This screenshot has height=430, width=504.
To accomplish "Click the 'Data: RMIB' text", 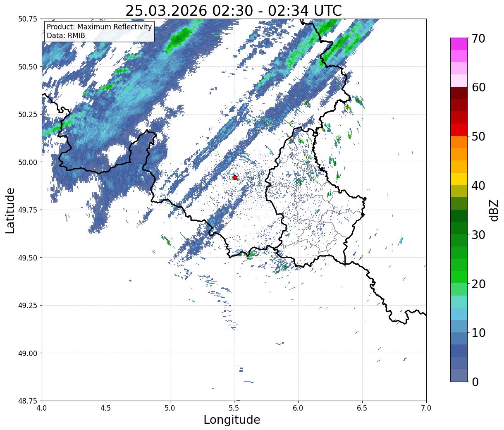I will 66,36.
